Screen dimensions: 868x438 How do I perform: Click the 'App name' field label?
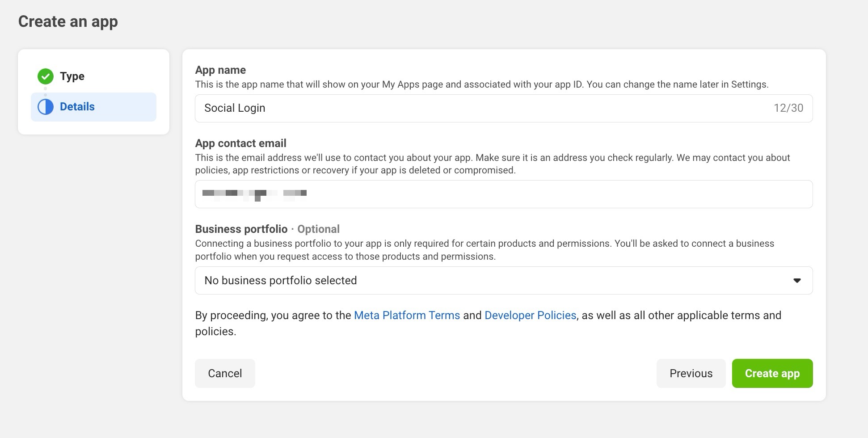coord(220,70)
